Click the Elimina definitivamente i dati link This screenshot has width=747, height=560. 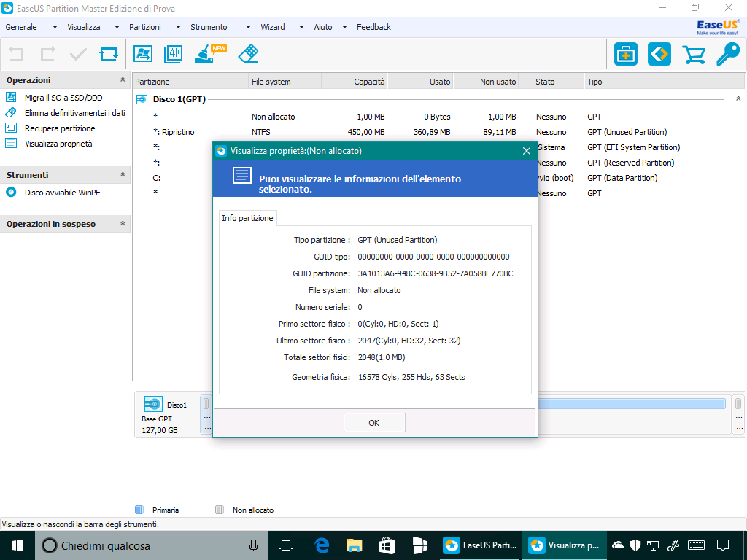[x=75, y=113]
